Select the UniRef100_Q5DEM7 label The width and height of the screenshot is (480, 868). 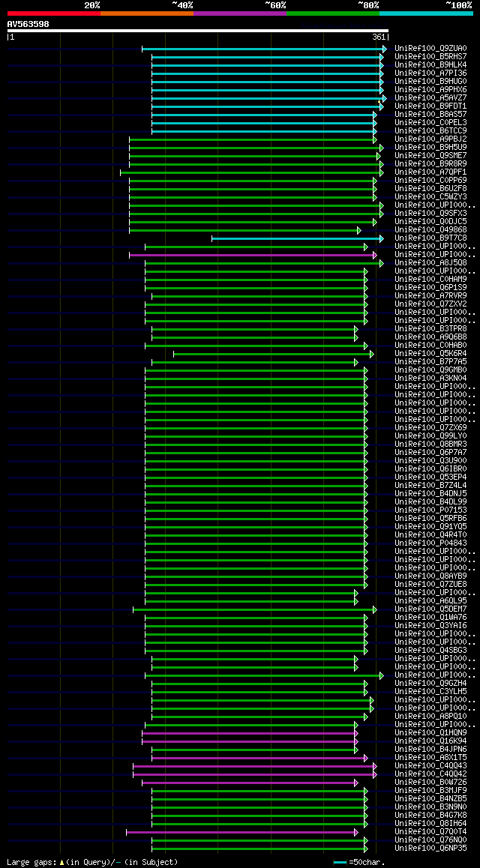click(430, 609)
